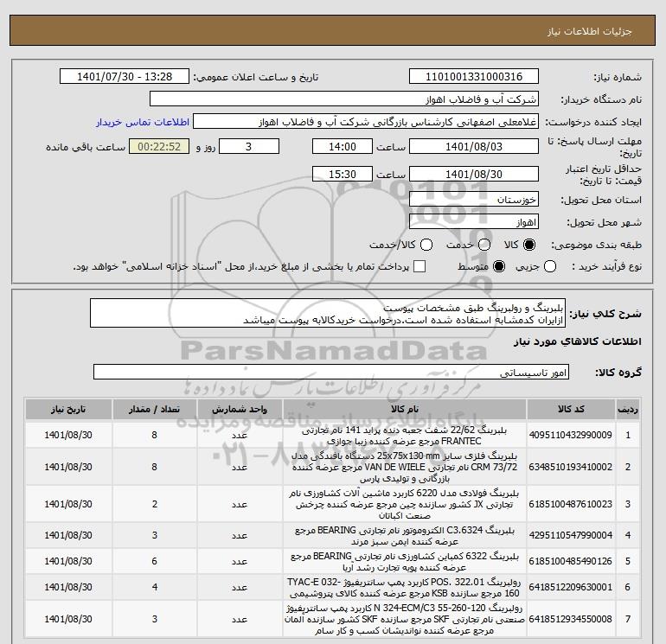Click the need number field 1101001331000316
Image resolution: width=666 pixels, height=644 pixels.
pyautogui.click(x=474, y=76)
